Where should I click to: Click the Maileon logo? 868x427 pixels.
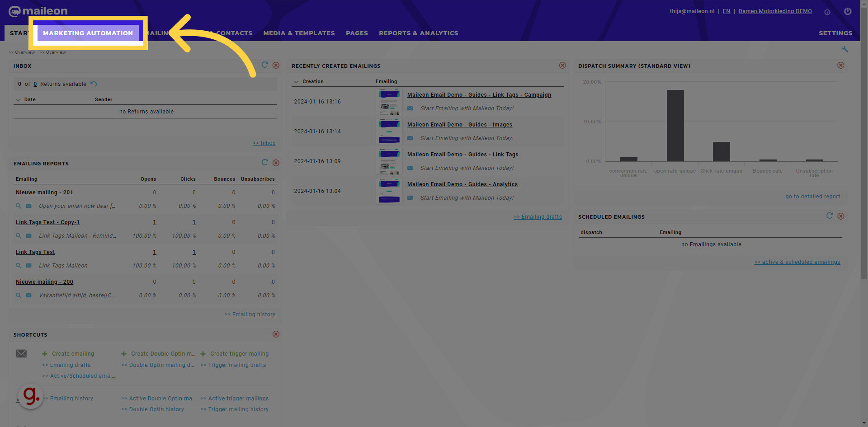38,11
